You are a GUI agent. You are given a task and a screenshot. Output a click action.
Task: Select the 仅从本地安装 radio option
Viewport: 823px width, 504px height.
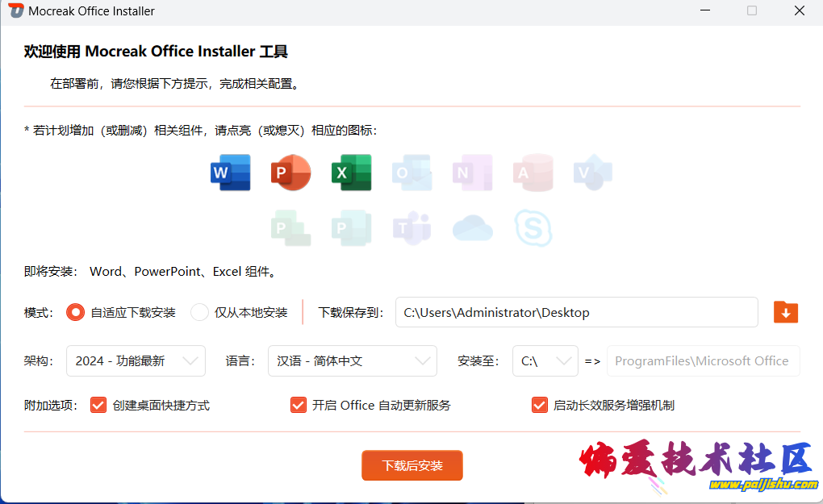point(199,312)
